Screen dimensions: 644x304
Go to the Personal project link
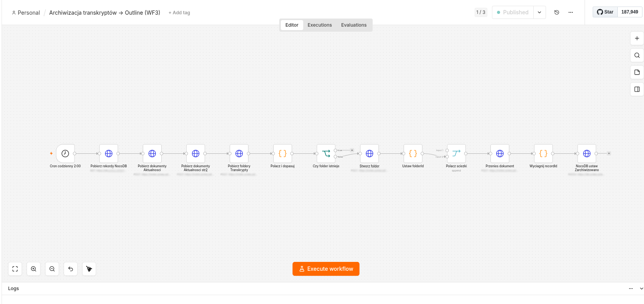[x=26, y=13]
